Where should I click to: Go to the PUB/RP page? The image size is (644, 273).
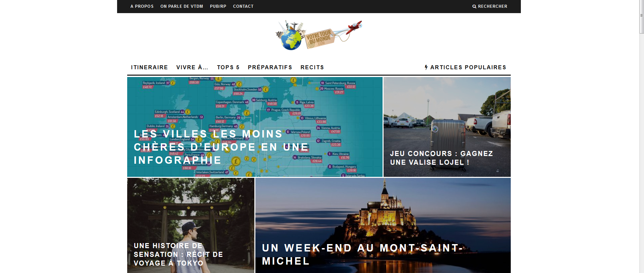[218, 6]
